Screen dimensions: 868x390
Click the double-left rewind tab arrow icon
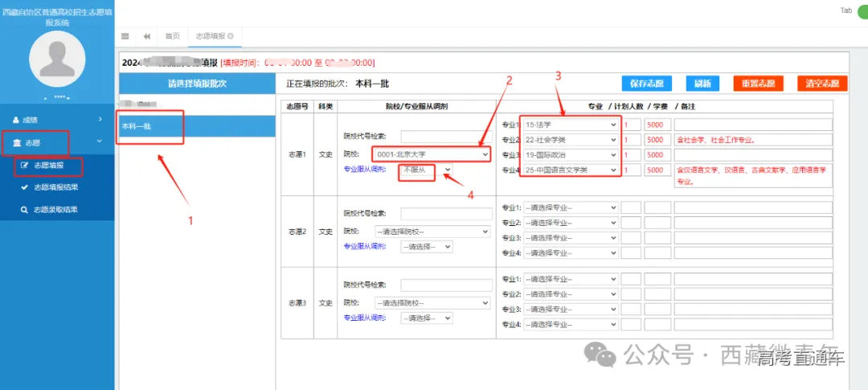tap(147, 36)
